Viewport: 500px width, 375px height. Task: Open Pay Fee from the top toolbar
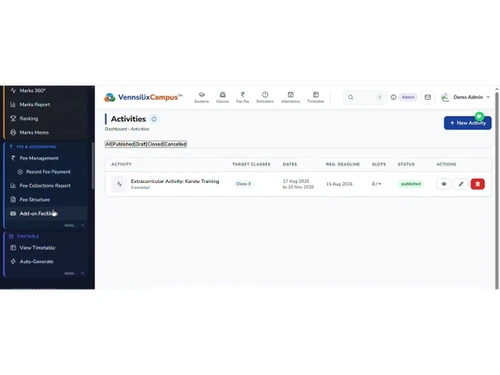pyautogui.click(x=243, y=97)
